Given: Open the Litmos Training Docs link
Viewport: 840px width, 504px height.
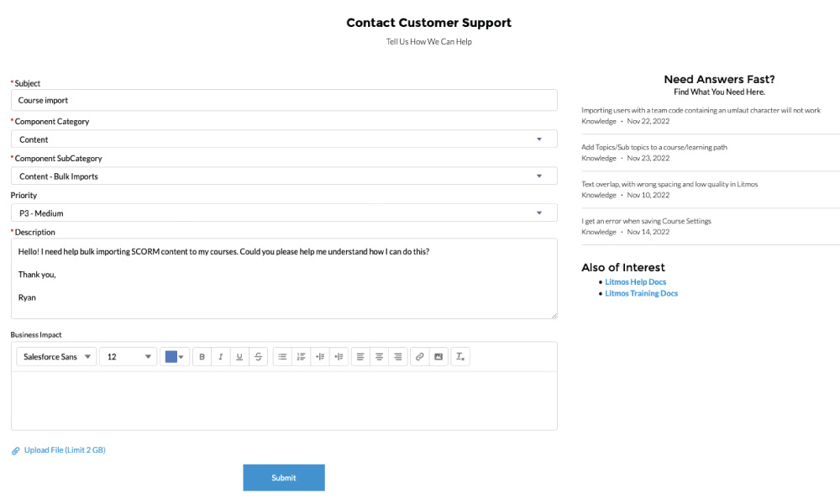Looking at the screenshot, I should pyautogui.click(x=641, y=293).
